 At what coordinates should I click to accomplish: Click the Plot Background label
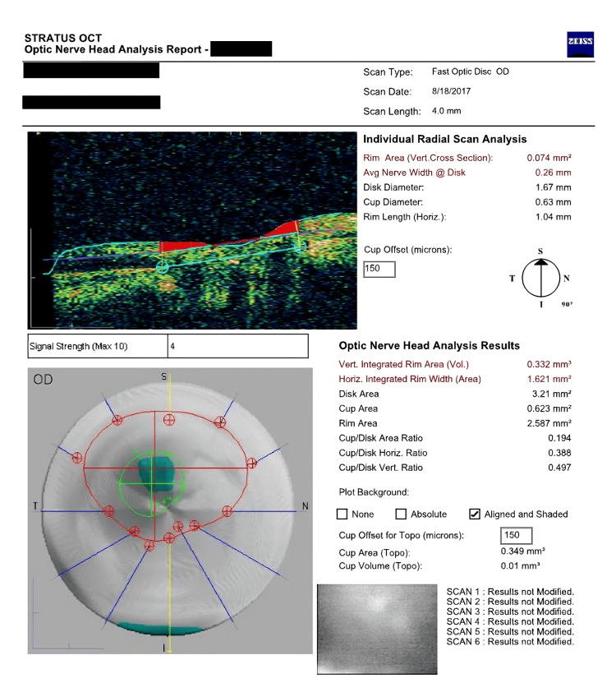click(x=374, y=492)
